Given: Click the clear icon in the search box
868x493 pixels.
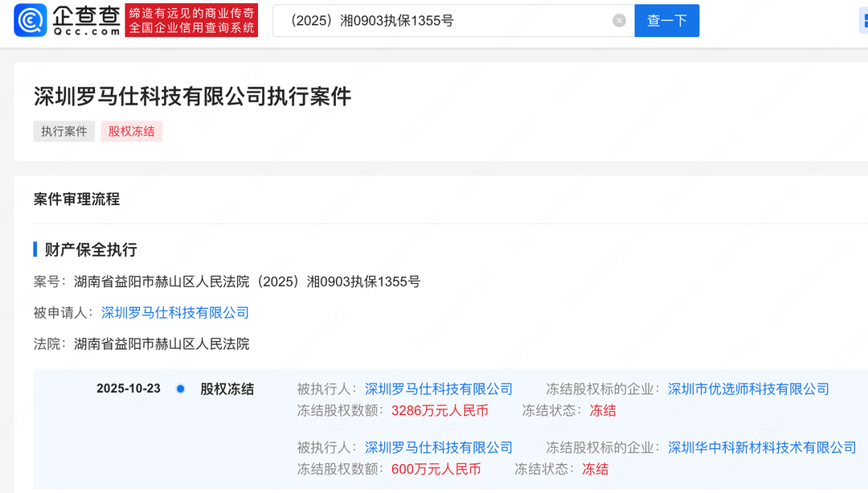Looking at the screenshot, I should [x=619, y=20].
